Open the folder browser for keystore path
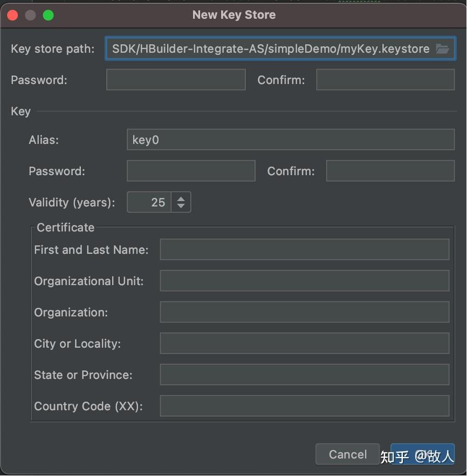 pos(443,49)
